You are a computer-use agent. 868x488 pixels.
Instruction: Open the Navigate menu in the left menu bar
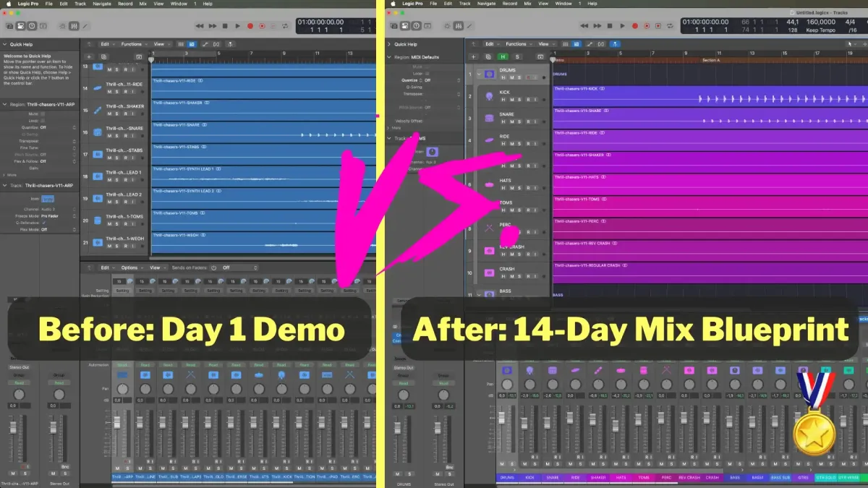coord(101,4)
